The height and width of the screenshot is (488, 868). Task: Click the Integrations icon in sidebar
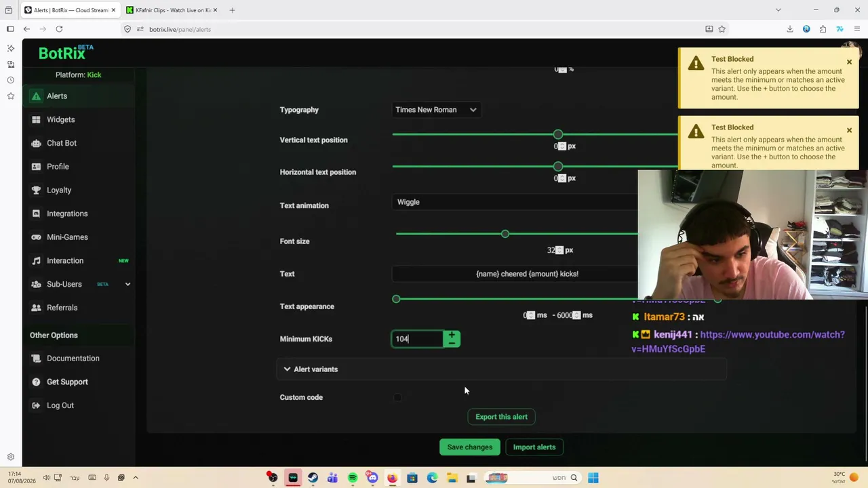click(36, 213)
